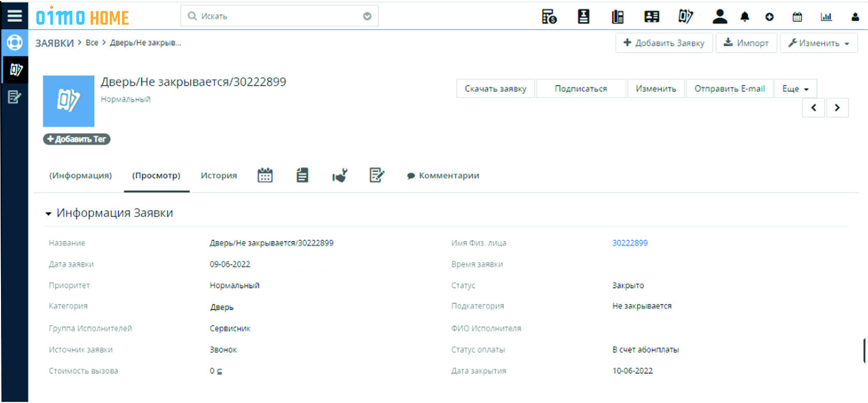Open the document tab icon next to the calendar
868x403 pixels.
pyautogui.click(x=302, y=176)
